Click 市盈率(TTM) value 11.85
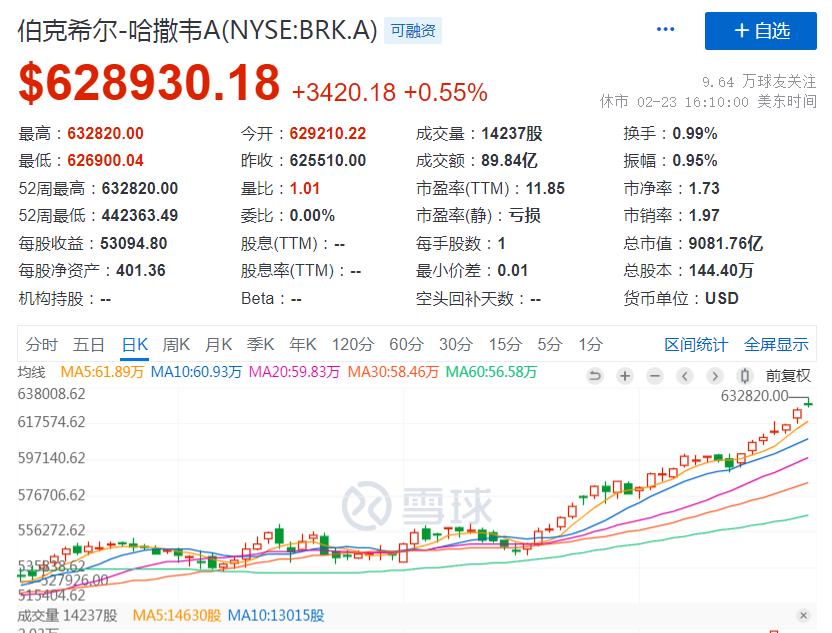 545,188
